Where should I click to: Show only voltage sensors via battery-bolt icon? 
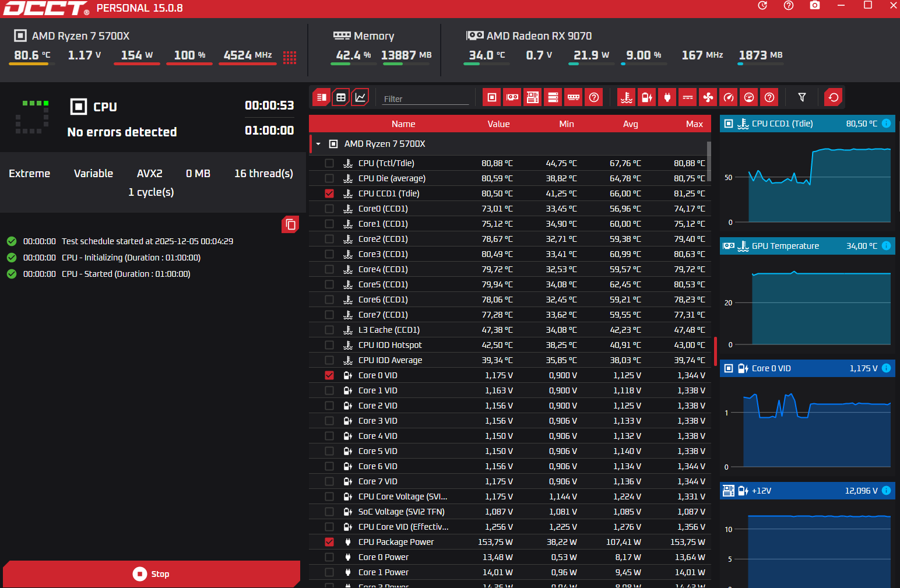(x=647, y=97)
